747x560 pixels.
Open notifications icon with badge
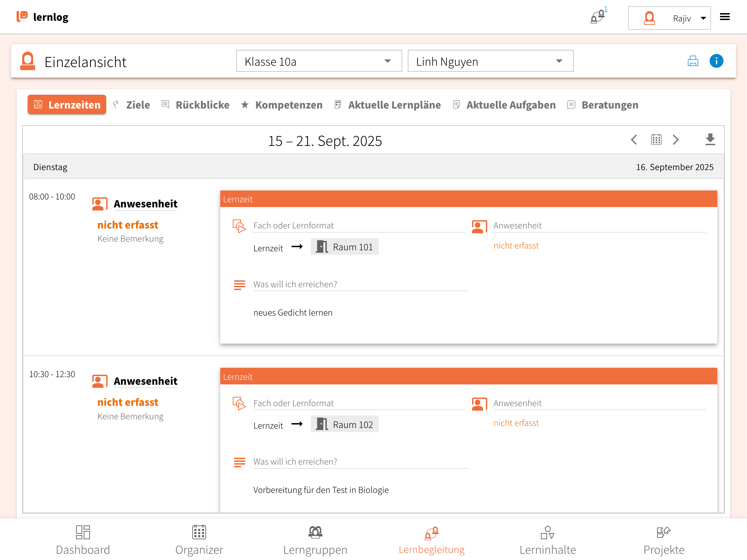598,17
